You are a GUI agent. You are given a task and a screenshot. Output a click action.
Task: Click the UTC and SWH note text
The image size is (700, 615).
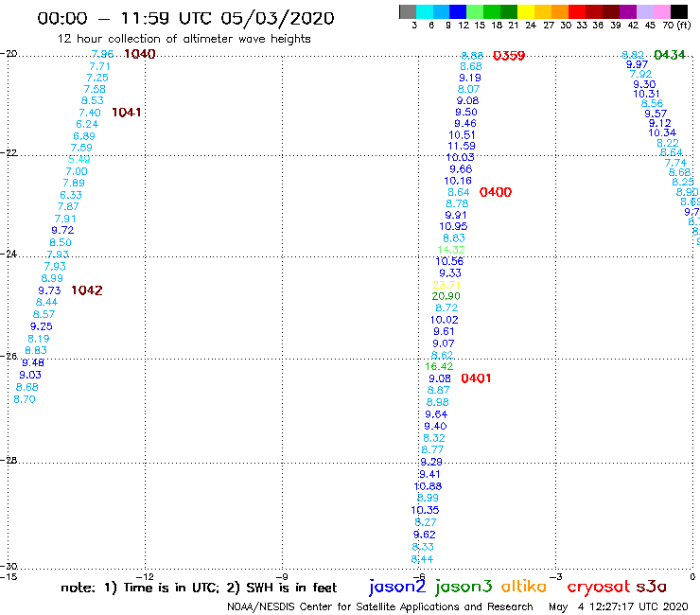(x=199, y=588)
